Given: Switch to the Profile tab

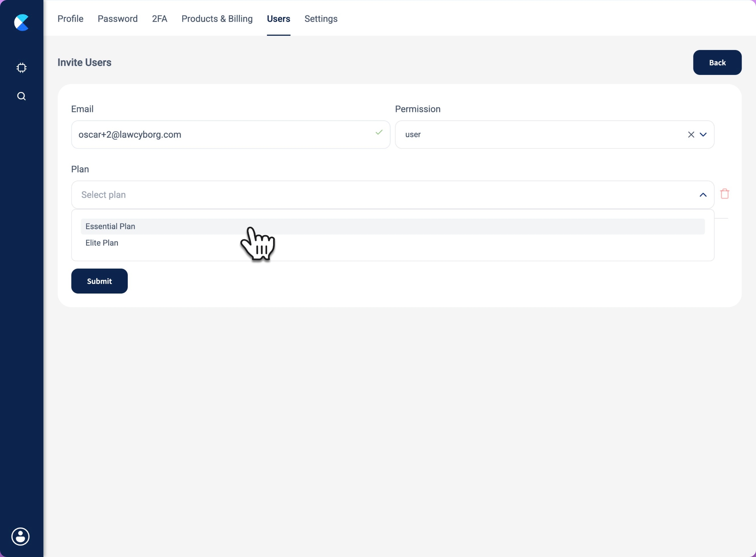Looking at the screenshot, I should tap(70, 19).
